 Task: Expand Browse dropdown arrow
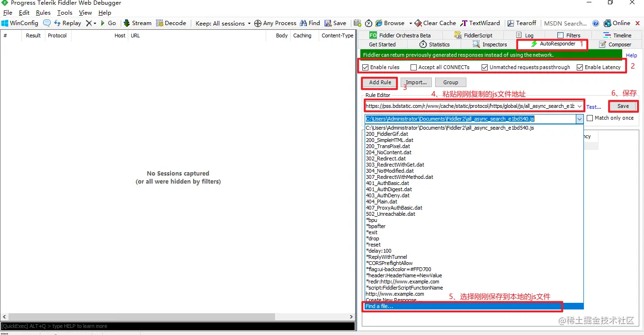click(x=411, y=23)
